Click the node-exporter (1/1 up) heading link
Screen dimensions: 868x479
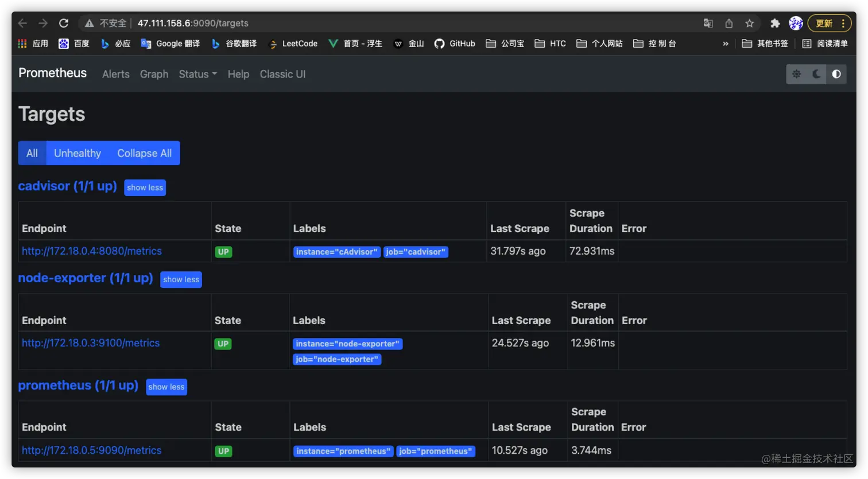point(86,278)
